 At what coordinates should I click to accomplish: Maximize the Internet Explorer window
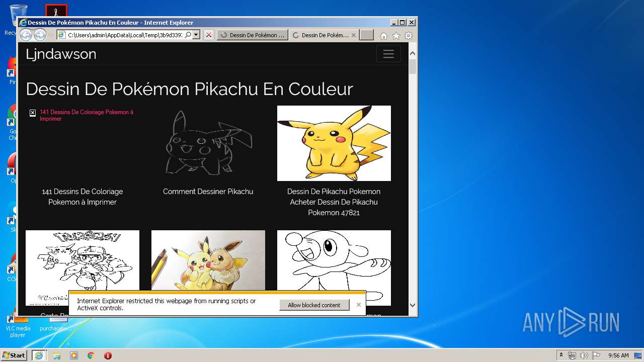(x=402, y=23)
